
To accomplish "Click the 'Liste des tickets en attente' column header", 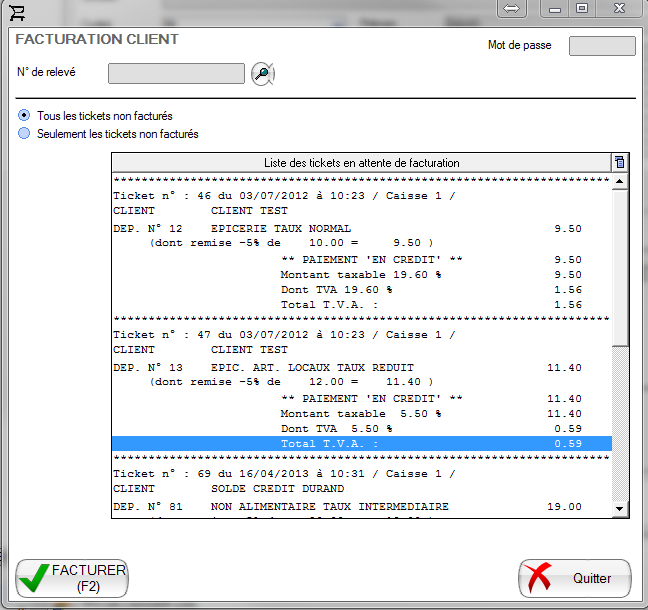I will point(361,162).
